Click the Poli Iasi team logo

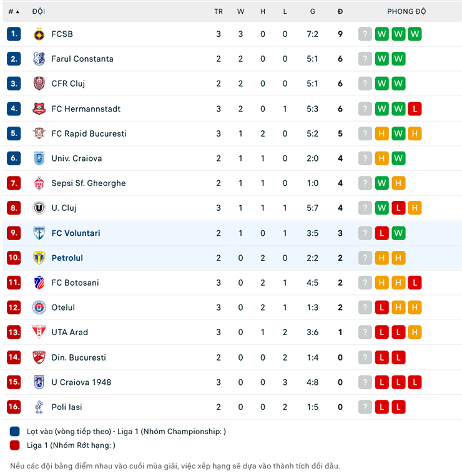[x=39, y=407]
